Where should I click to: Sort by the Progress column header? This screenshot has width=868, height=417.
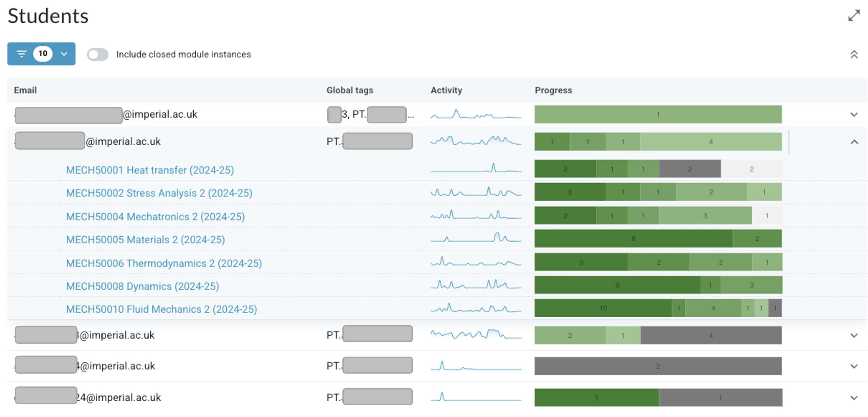point(553,90)
